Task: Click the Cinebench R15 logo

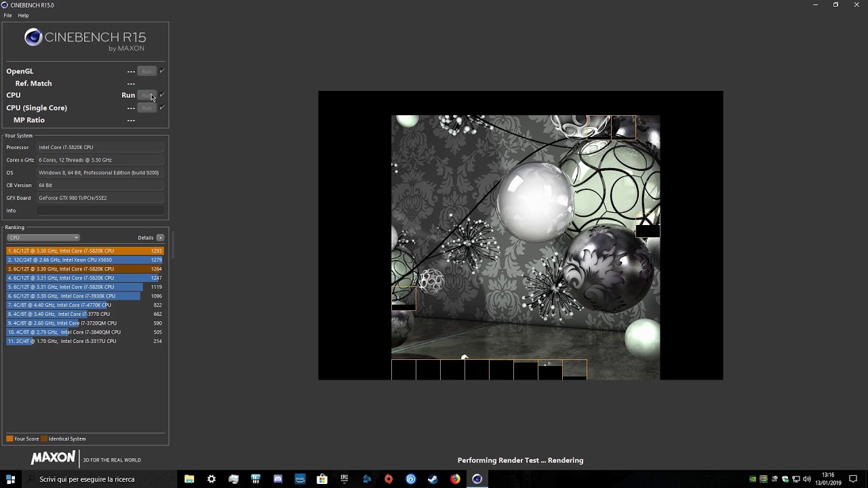Action: coord(85,39)
